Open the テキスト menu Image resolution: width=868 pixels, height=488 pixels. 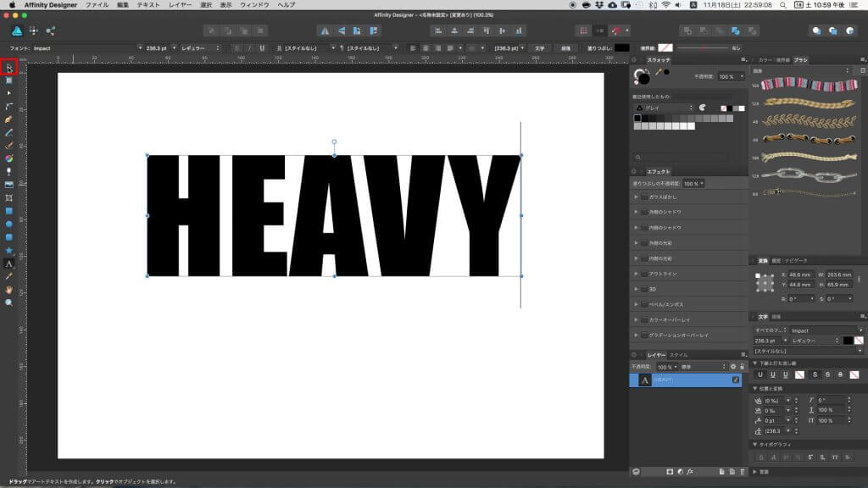tap(148, 4)
